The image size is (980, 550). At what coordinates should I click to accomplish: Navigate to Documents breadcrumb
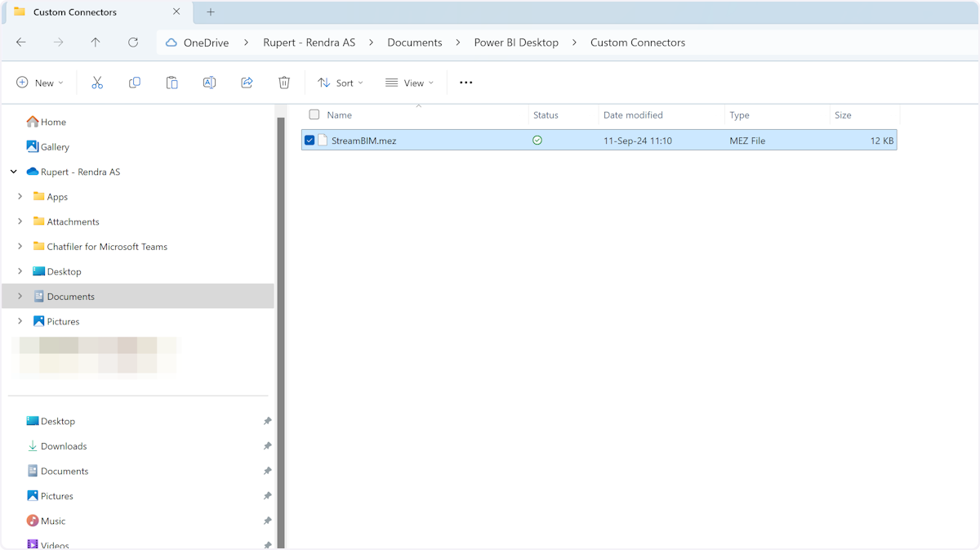click(x=415, y=42)
